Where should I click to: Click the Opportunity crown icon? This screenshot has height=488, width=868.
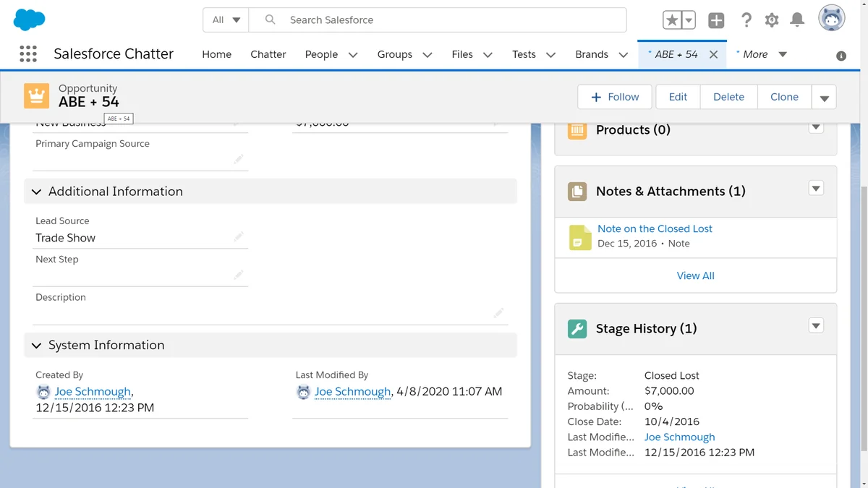coord(37,95)
